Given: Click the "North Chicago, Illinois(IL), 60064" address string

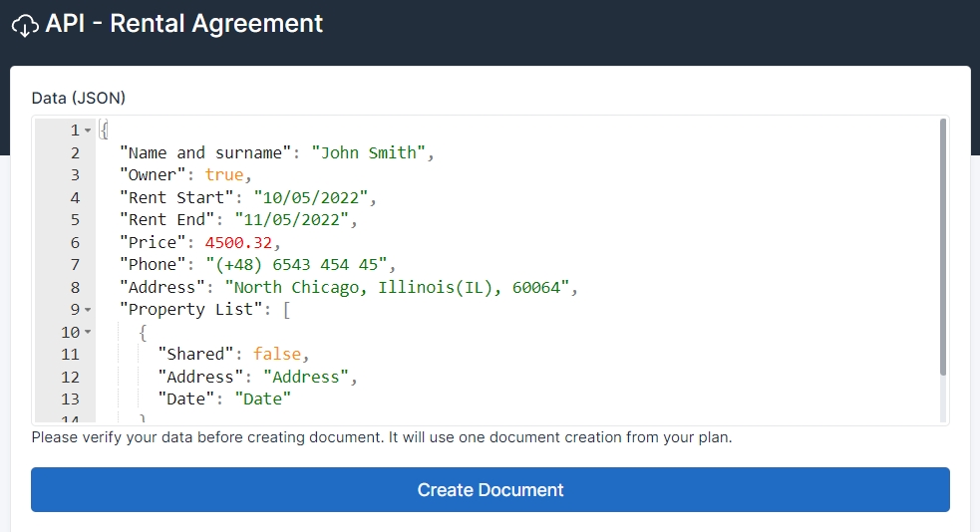Looking at the screenshot, I should (397, 287).
